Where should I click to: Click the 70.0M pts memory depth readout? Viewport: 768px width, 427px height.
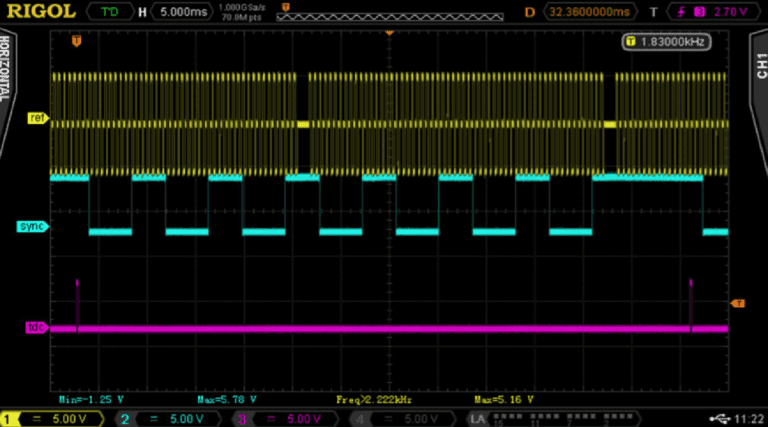pyautogui.click(x=241, y=17)
